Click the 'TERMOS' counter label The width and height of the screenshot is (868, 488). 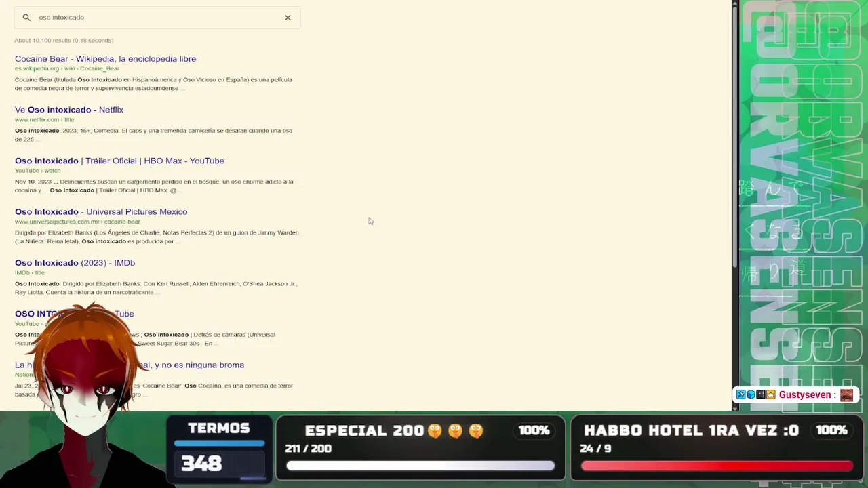pos(218,428)
